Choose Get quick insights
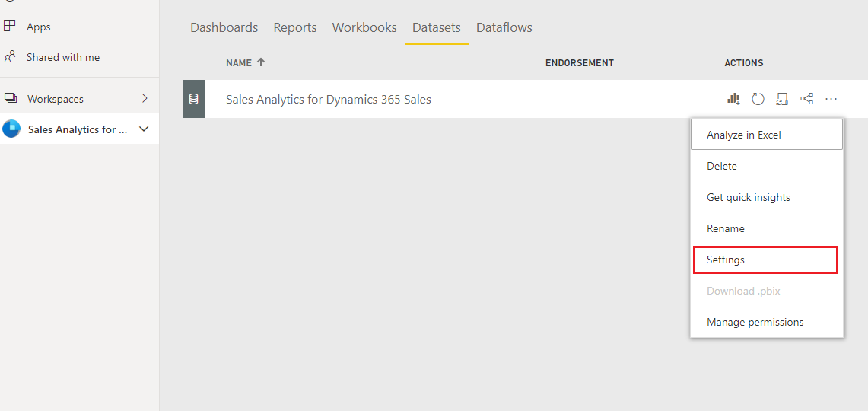Screen dimensions: 868x411 [767, 197]
